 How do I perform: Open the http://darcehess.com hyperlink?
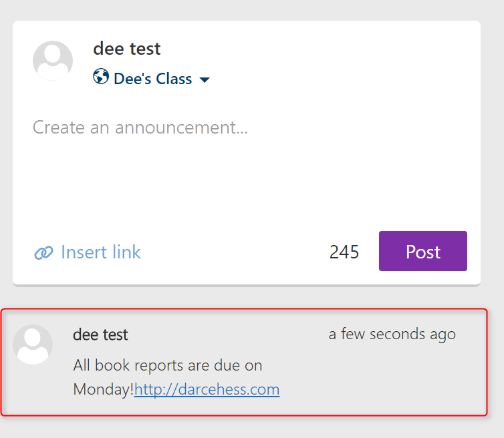tap(207, 389)
